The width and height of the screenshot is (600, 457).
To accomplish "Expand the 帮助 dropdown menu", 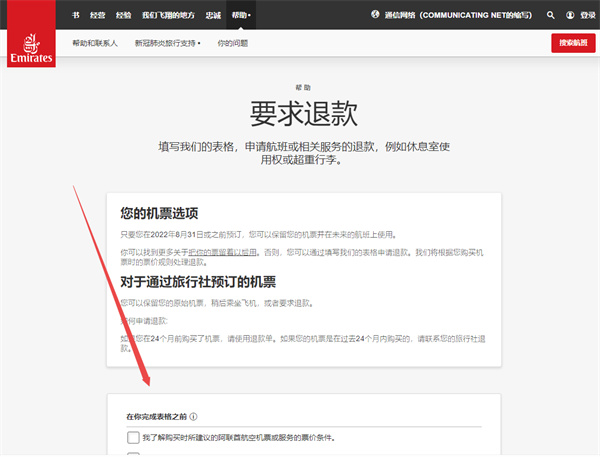I will (x=241, y=16).
